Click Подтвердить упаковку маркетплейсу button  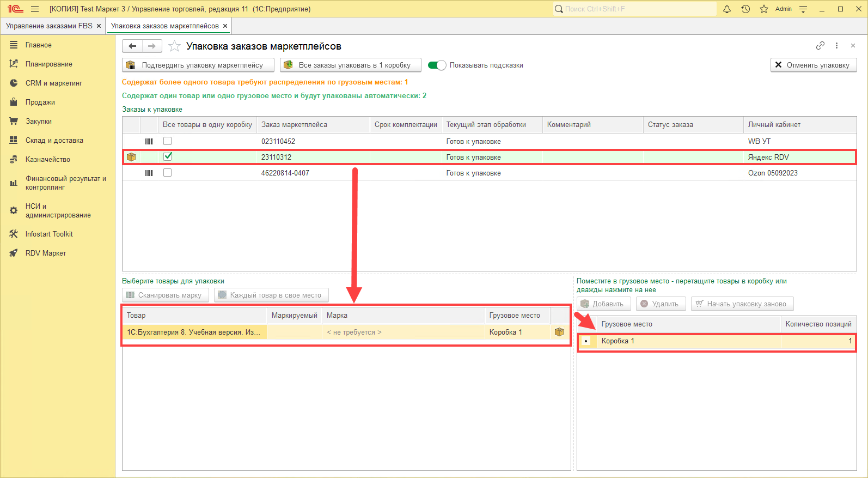[198, 65]
